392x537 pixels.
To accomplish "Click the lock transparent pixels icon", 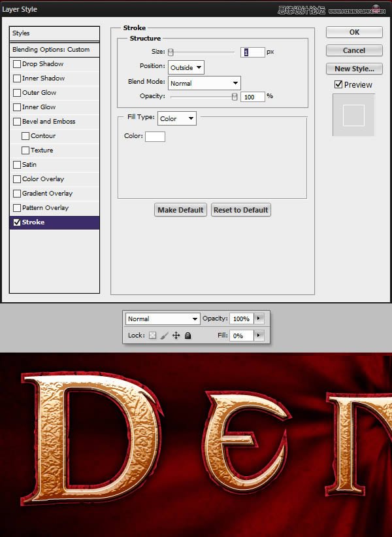I will pyautogui.click(x=153, y=336).
